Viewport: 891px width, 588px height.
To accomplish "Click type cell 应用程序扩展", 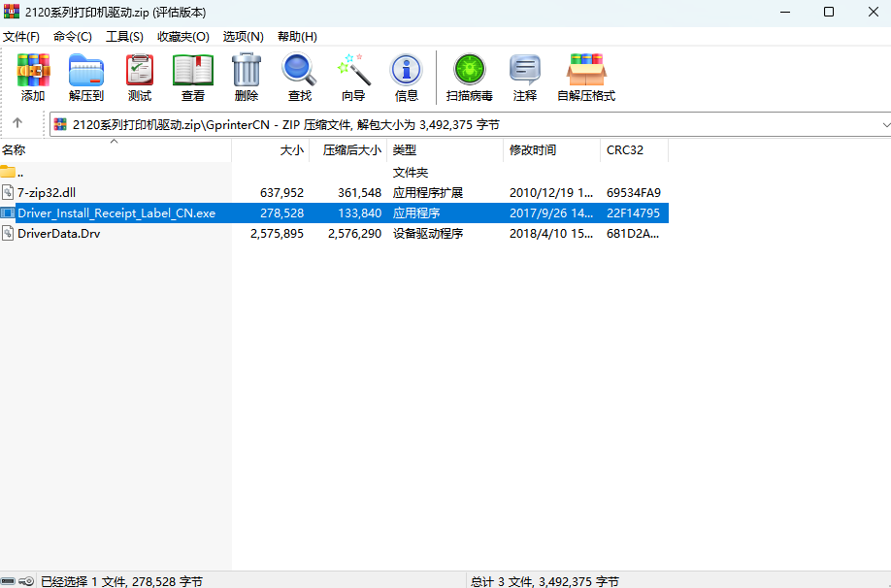I will click(428, 192).
